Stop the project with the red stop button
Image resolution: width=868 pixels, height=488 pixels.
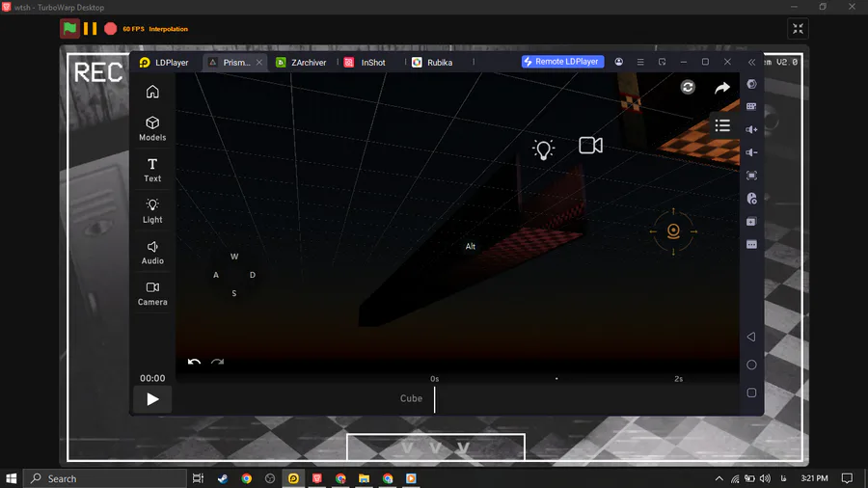pos(111,29)
